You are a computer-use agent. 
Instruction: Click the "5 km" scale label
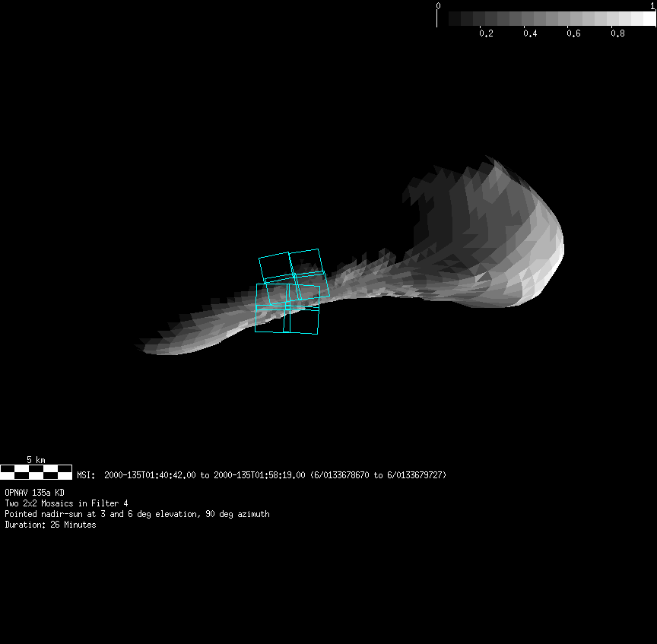point(36,460)
